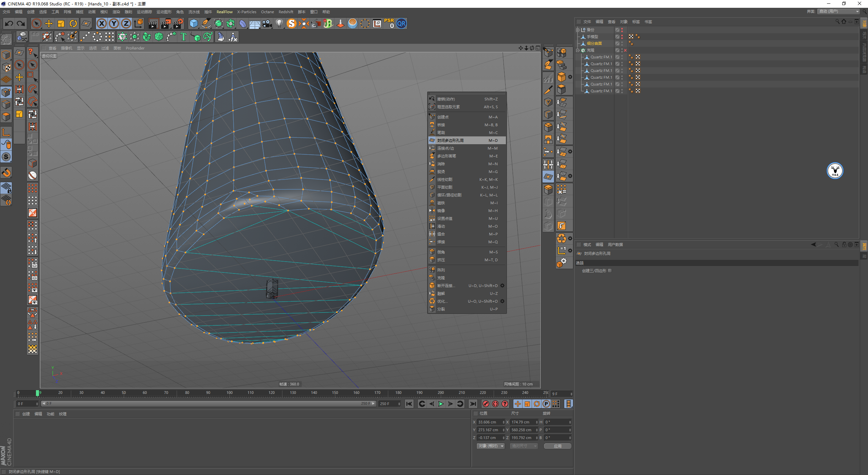Click the 用户数据 attribute menu
This screenshot has width=868, height=475.
click(615, 245)
